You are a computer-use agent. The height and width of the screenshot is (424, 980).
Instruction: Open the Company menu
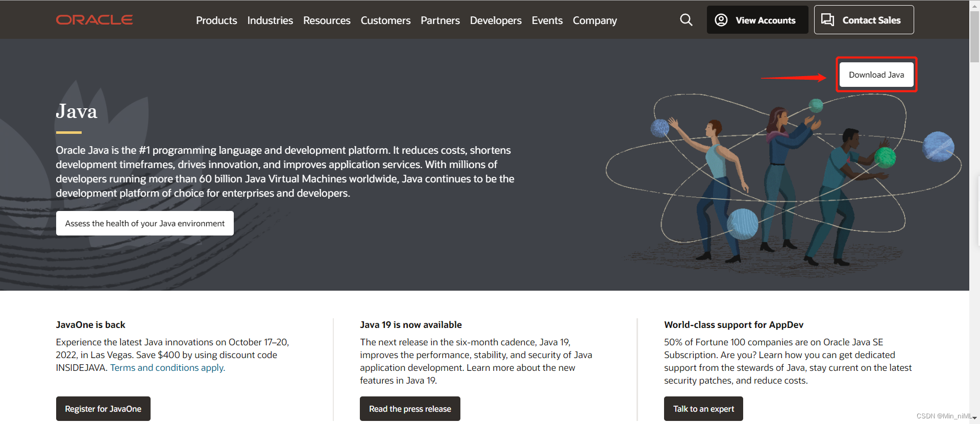(x=595, y=20)
